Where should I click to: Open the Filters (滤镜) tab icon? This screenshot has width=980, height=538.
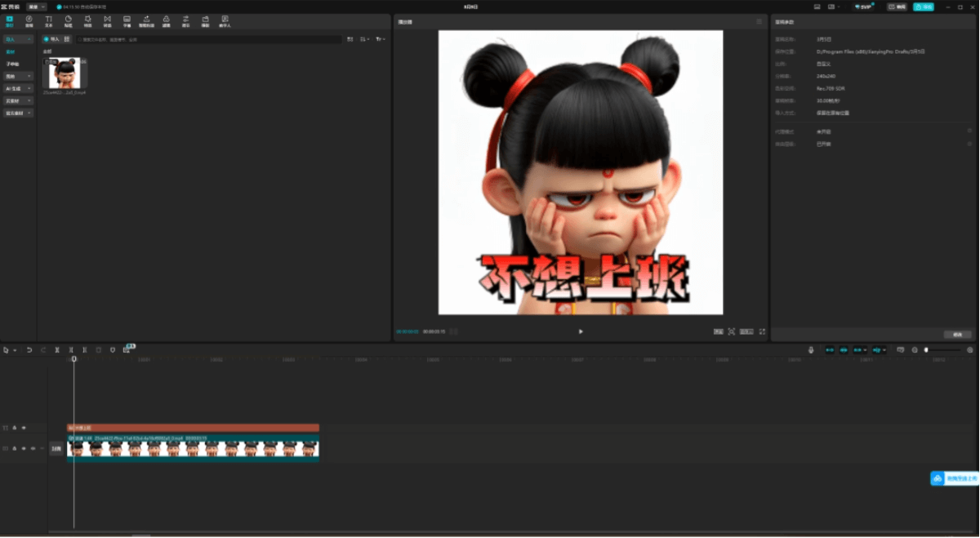(x=166, y=20)
